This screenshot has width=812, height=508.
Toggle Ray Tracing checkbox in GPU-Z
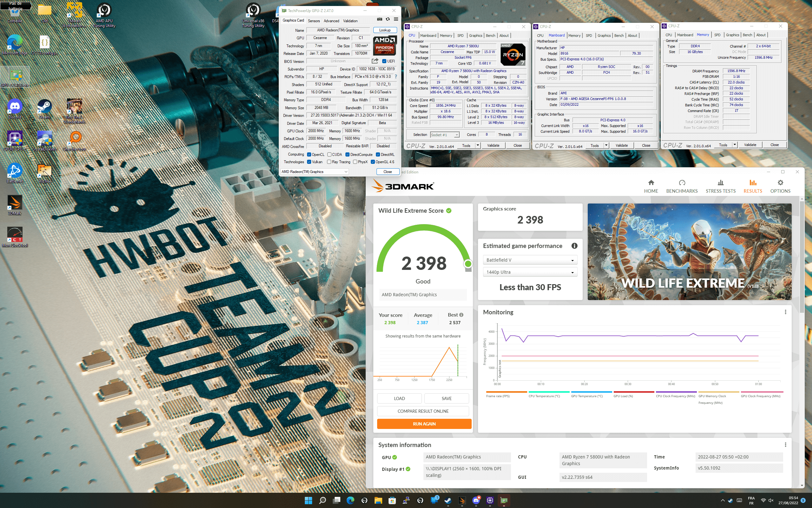pos(329,162)
